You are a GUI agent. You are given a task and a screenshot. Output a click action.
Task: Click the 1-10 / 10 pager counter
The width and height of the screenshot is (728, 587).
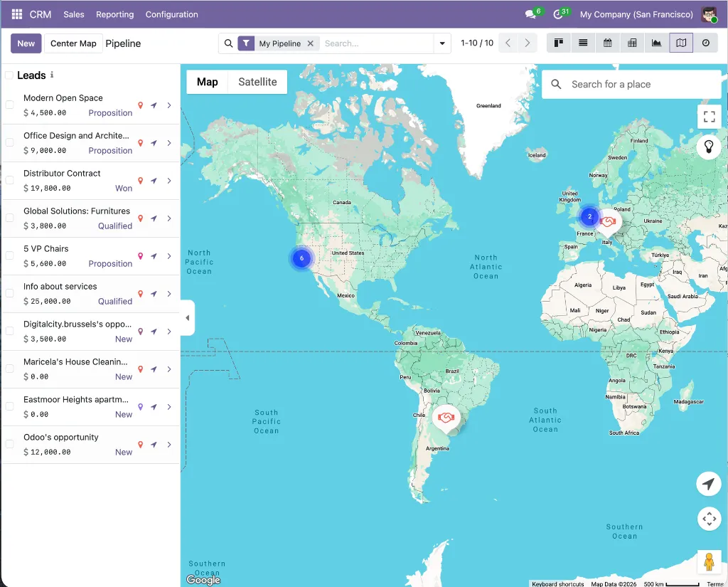tap(477, 43)
